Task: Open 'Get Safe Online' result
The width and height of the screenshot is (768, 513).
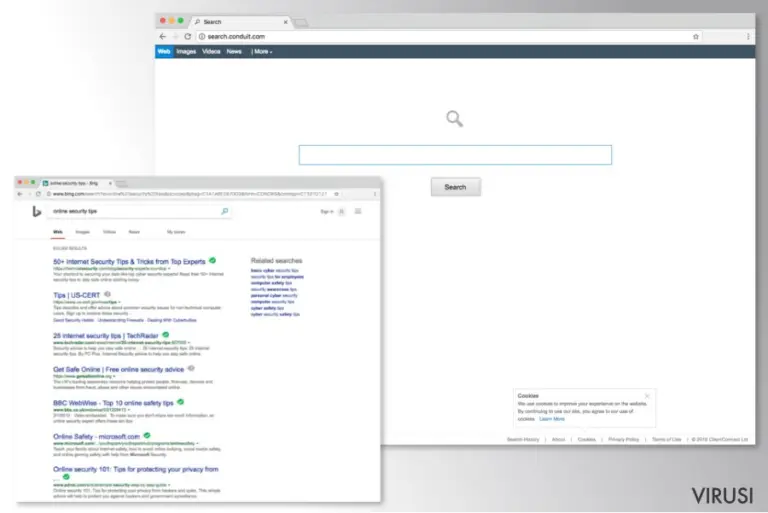Action: [x=119, y=369]
